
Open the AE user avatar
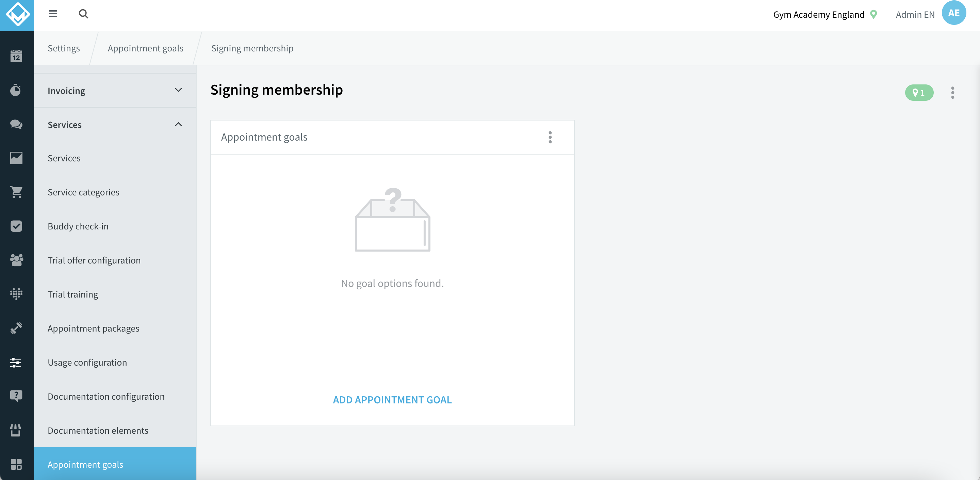tap(953, 13)
